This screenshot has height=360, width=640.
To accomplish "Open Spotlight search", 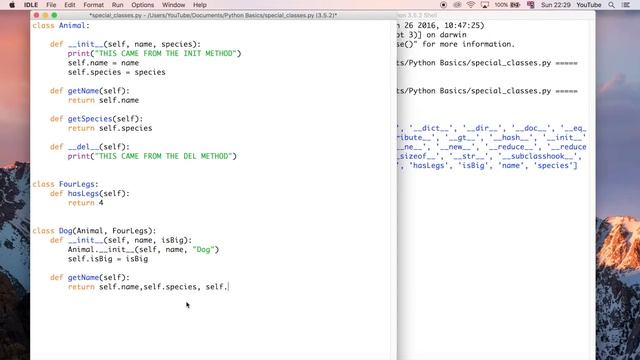I will [x=611, y=5].
